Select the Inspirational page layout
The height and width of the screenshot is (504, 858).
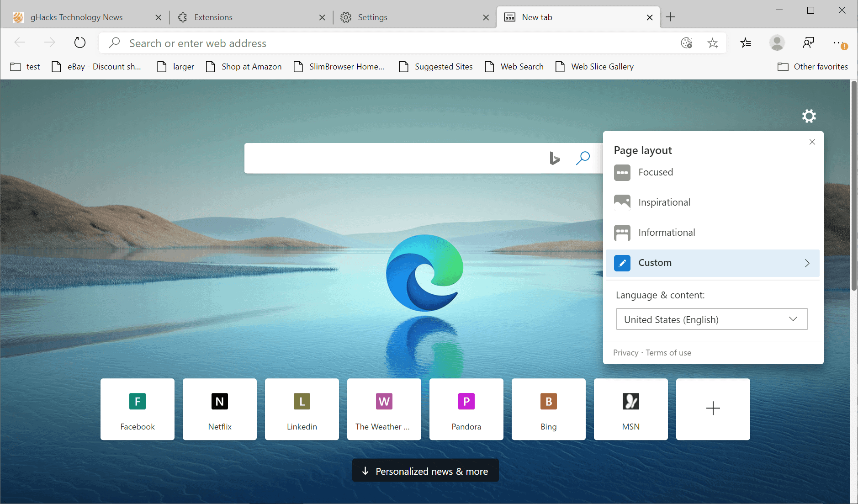[x=713, y=202]
